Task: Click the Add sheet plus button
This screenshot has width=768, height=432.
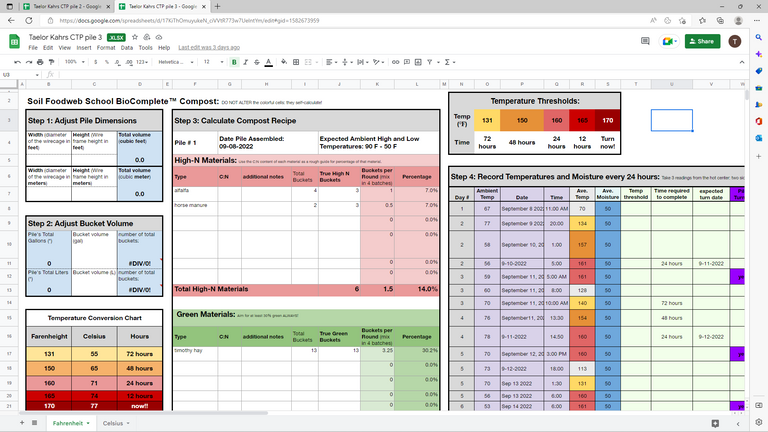Action: [x=22, y=423]
